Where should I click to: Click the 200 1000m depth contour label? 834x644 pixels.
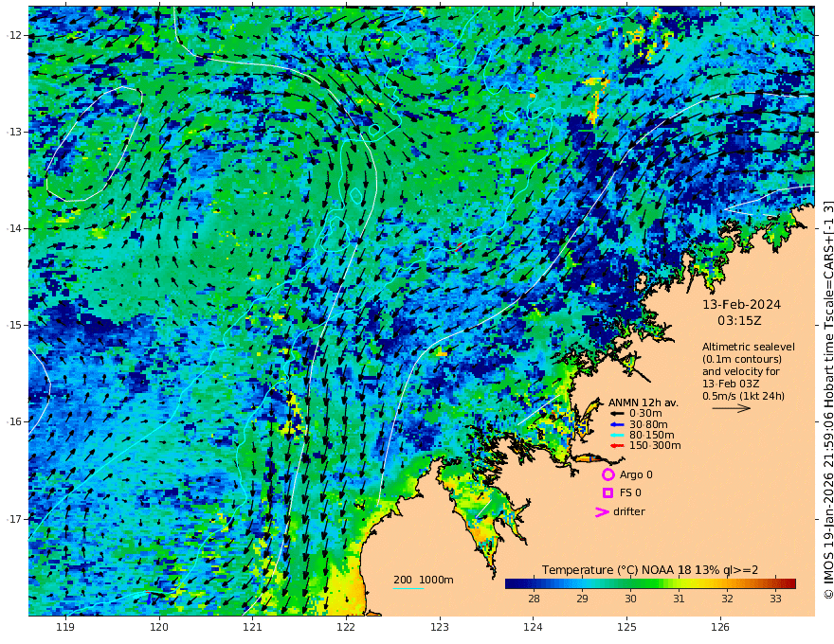(x=424, y=580)
